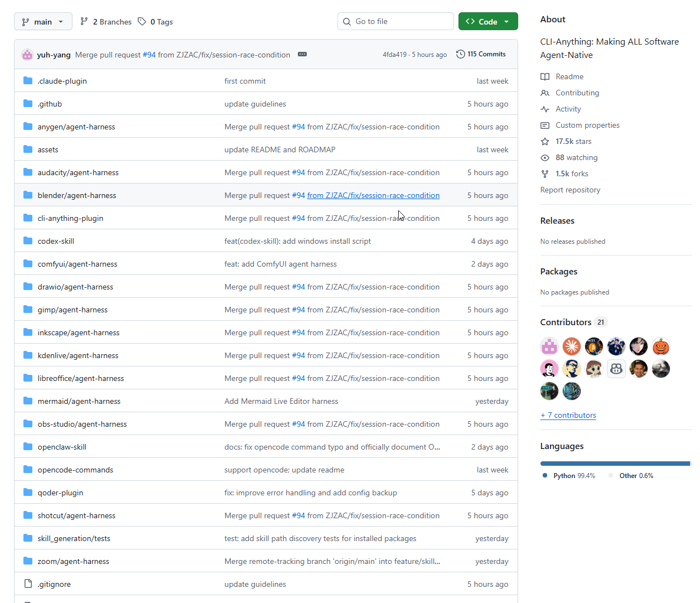Open the zoom/agent-harness folder
The image size is (700, 603).
point(73,561)
